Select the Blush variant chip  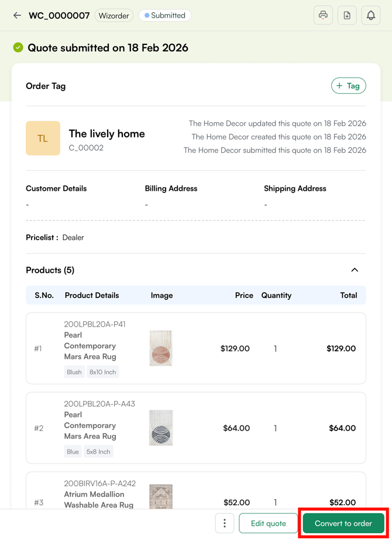point(74,372)
